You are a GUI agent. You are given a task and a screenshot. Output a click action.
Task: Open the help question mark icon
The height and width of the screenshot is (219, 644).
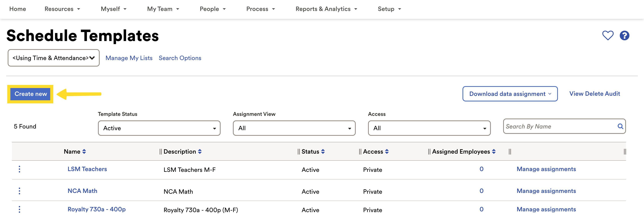tap(624, 35)
